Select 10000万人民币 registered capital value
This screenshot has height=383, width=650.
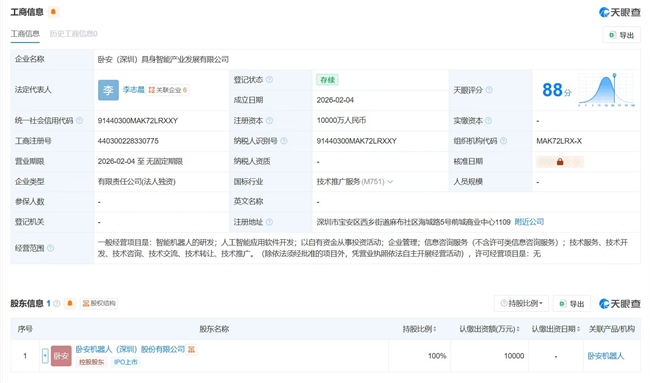coord(341,121)
